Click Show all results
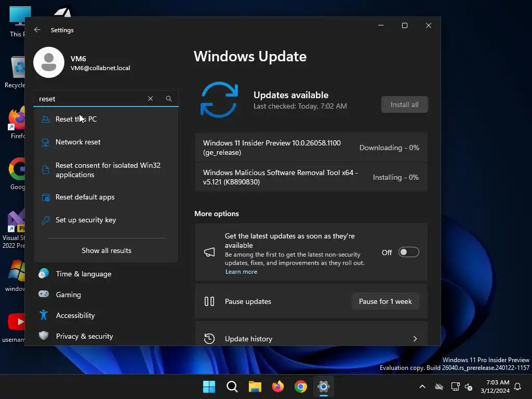The height and width of the screenshot is (399, 532). click(106, 250)
